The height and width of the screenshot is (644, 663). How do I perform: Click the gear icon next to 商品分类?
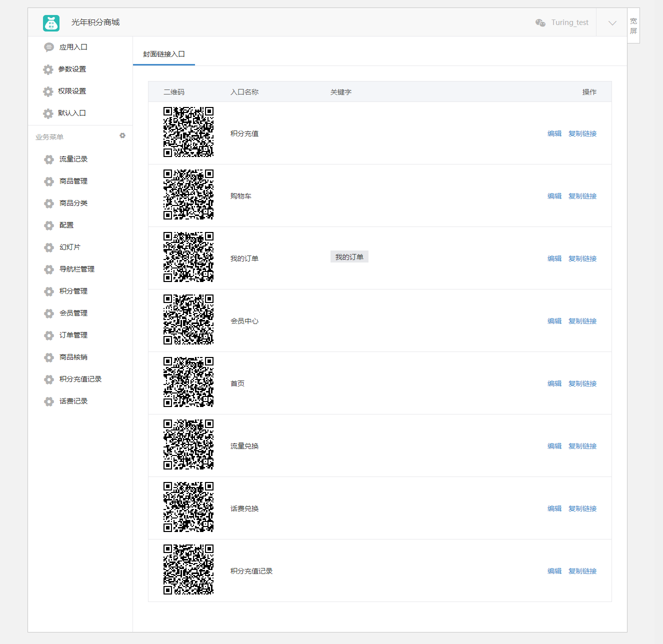click(x=49, y=203)
